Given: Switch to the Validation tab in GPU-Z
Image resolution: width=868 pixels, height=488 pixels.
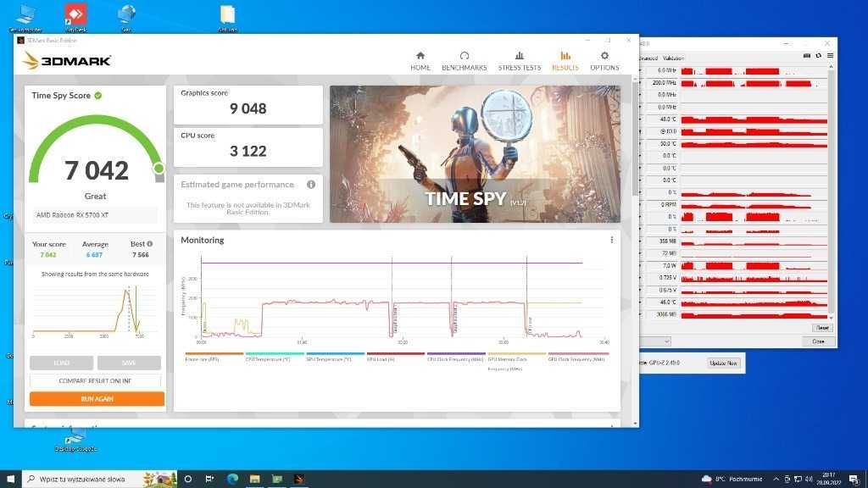Looking at the screenshot, I should point(673,58).
